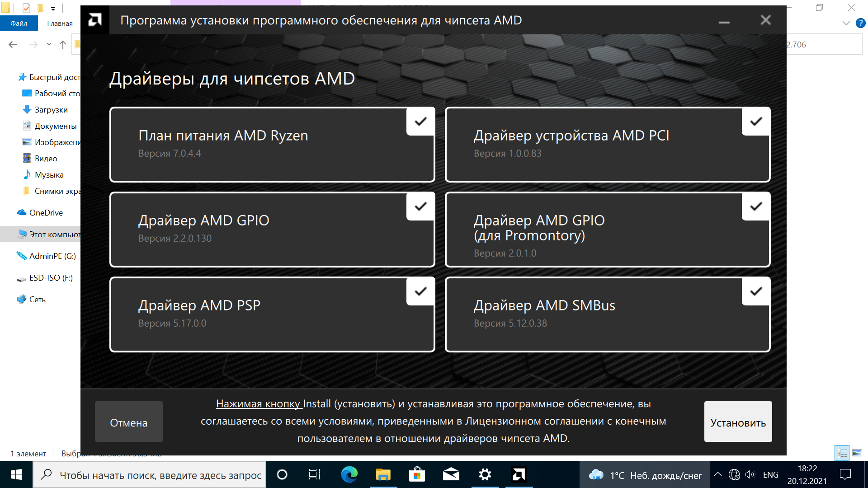Toggle AMD PSP driver checkbox

point(420,291)
